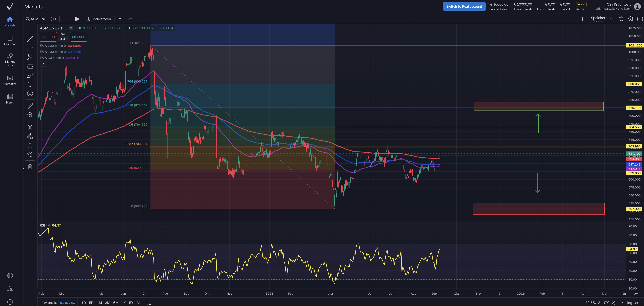Viewport: 644px width, 306px height.
Task: Open the TradingView link
Action: point(66,303)
